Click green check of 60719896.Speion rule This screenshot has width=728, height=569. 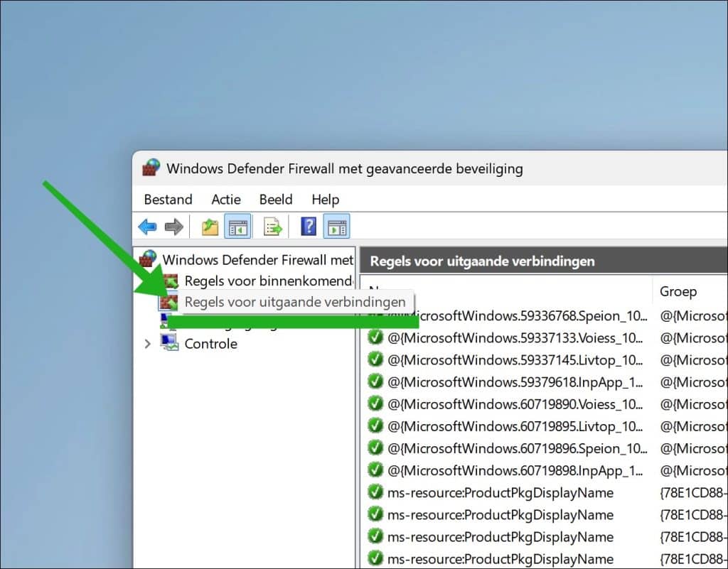(x=375, y=448)
